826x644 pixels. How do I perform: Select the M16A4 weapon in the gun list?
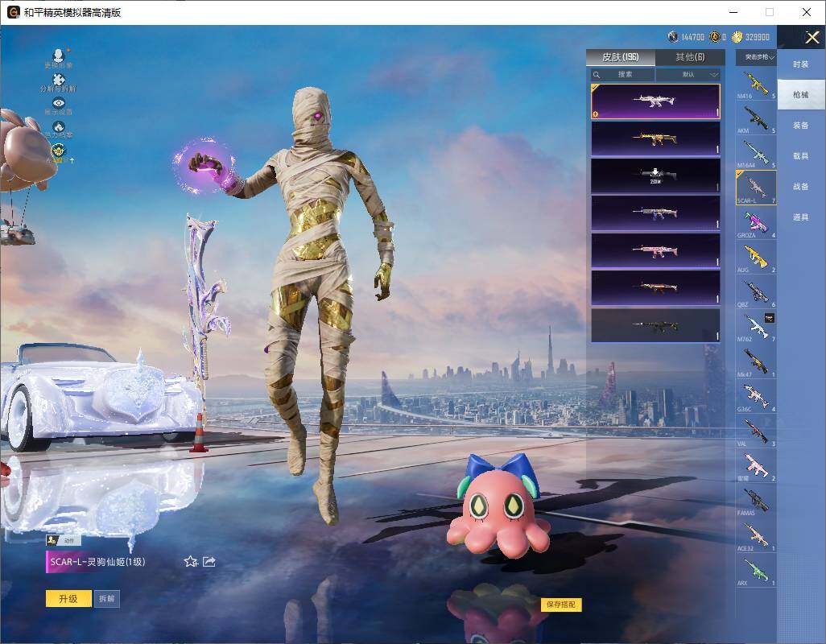(x=756, y=153)
